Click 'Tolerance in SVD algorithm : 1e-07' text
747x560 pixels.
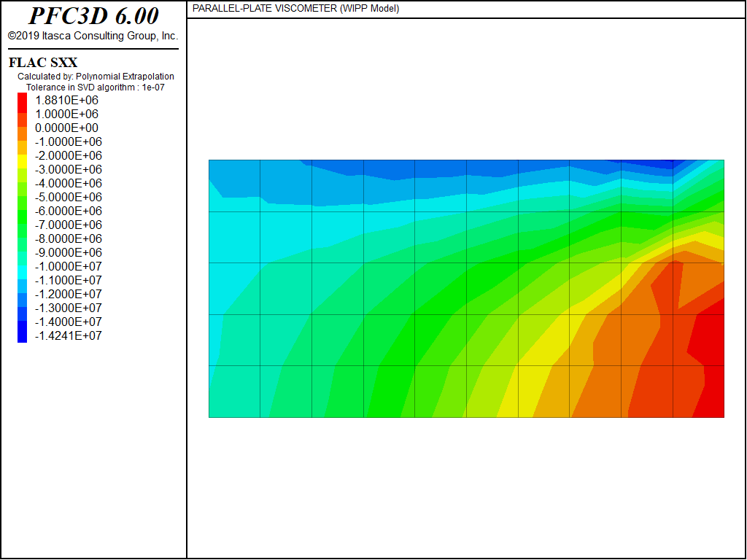96,87
